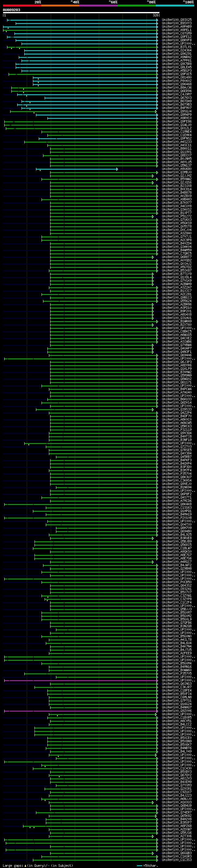Viewport: 197px width, 868px height.
Task: Click the orange ~40% legend segment
Action: tap(60, 6)
